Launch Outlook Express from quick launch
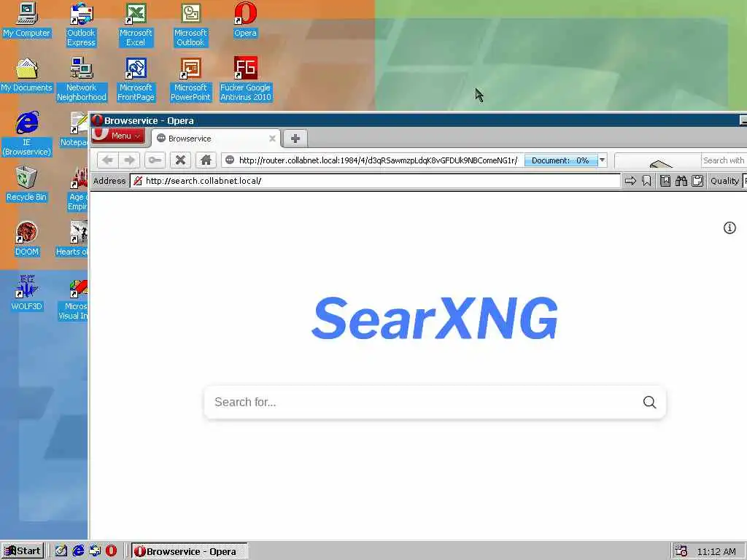 point(95,551)
